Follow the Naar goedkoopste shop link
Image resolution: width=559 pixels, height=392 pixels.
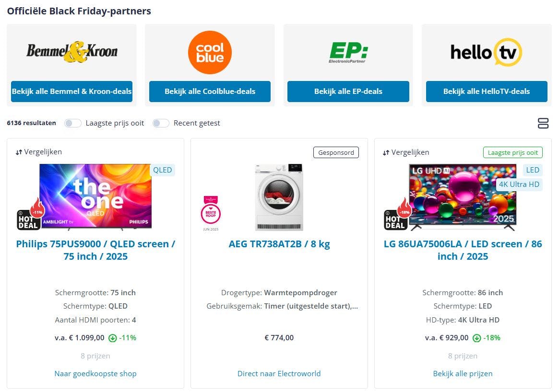pos(95,374)
